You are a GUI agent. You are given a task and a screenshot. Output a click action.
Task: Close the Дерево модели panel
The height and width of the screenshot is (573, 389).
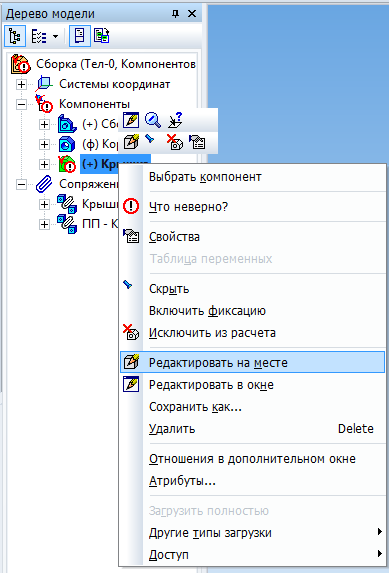tap(192, 14)
